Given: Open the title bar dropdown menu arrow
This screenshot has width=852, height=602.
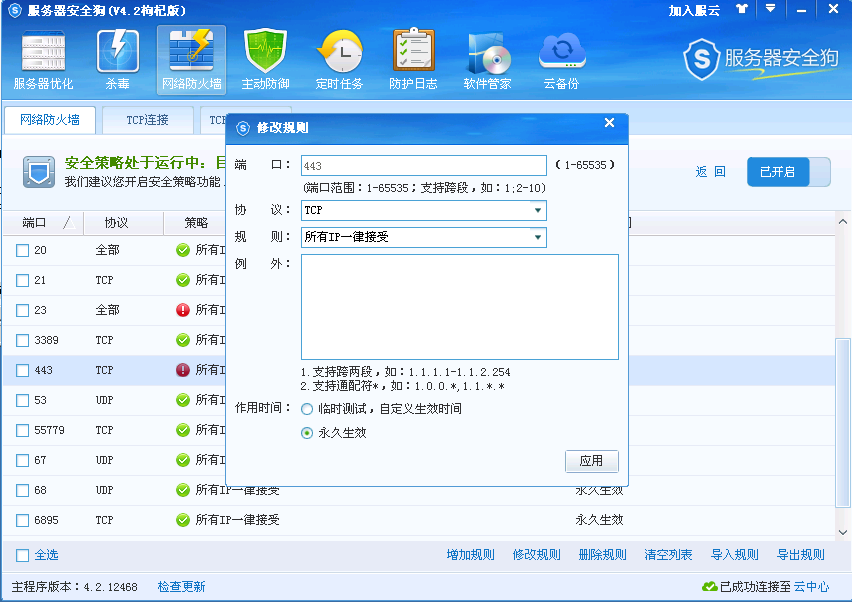Looking at the screenshot, I should pyautogui.click(x=770, y=9).
